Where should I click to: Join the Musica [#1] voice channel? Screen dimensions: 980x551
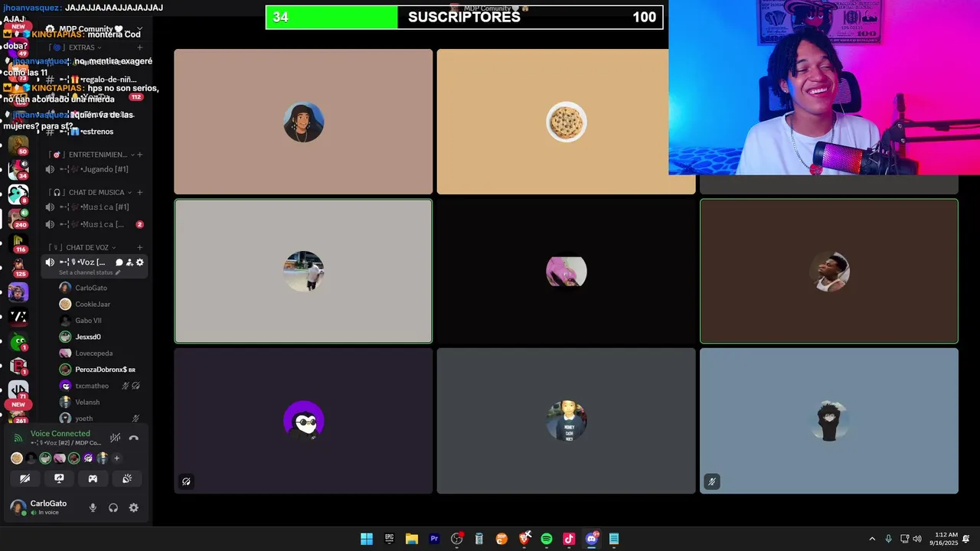pyautogui.click(x=94, y=207)
